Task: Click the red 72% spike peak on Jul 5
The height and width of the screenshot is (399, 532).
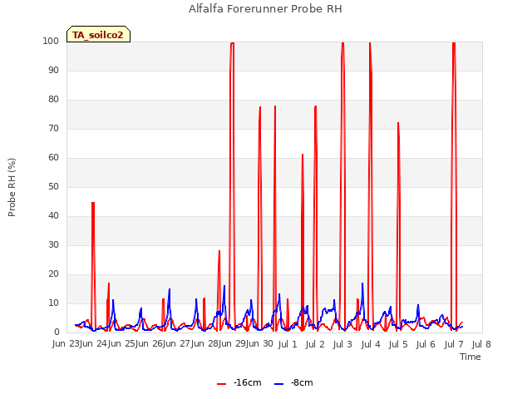Action: click(398, 123)
